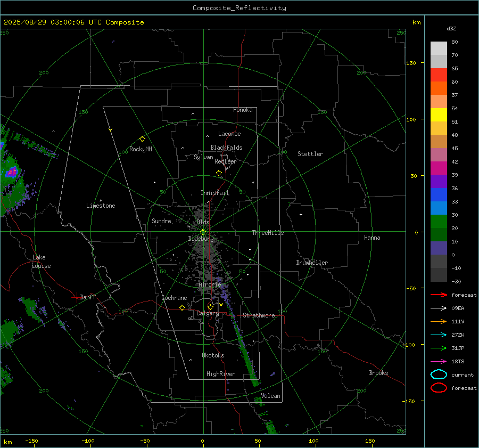Image resolution: width=479 pixels, height=448 pixels.
Task: Click the red cross marker at Banff
Action: pos(76,297)
